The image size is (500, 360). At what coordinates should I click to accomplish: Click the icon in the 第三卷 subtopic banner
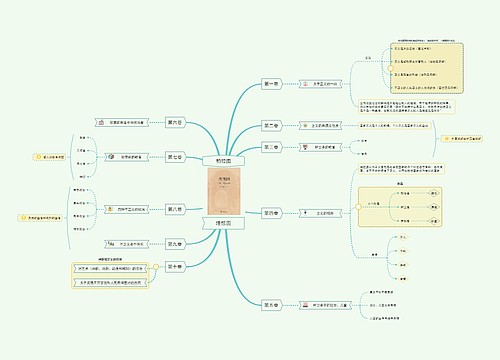coord(305,147)
